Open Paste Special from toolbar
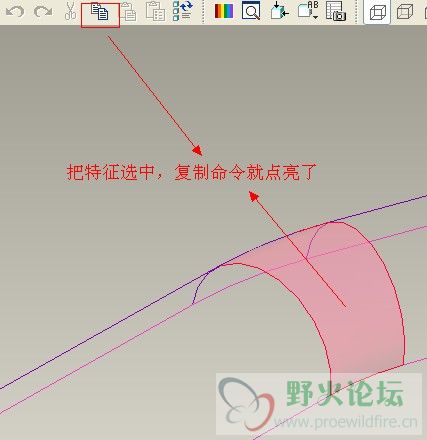 pyautogui.click(x=155, y=11)
